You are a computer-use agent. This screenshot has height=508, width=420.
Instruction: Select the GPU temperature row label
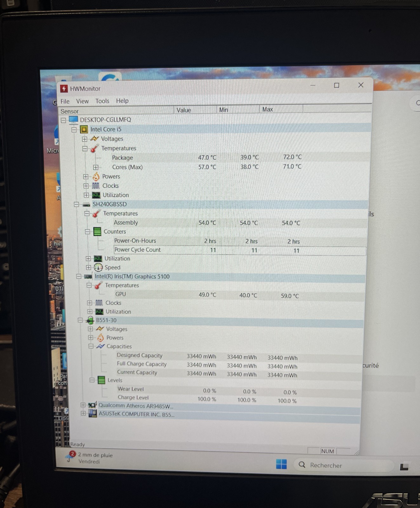(121, 294)
